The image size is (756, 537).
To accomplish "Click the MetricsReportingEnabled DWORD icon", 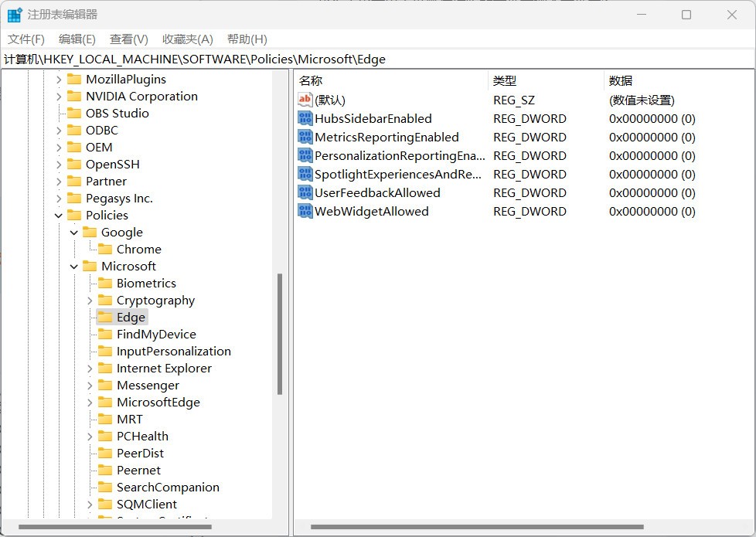I will (x=305, y=137).
